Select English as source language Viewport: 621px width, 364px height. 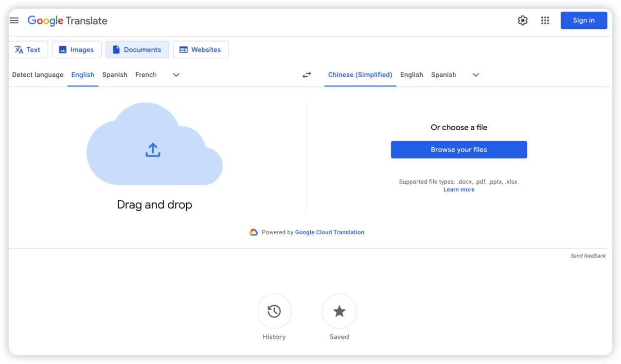point(83,75)
